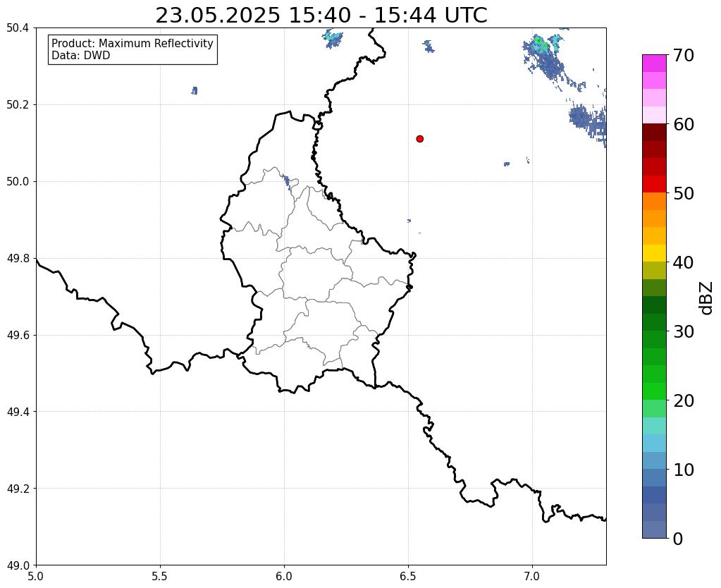Click the bright red colorbar segment just above 50 dBZ

pyautogui.click(x=654, y=184)
